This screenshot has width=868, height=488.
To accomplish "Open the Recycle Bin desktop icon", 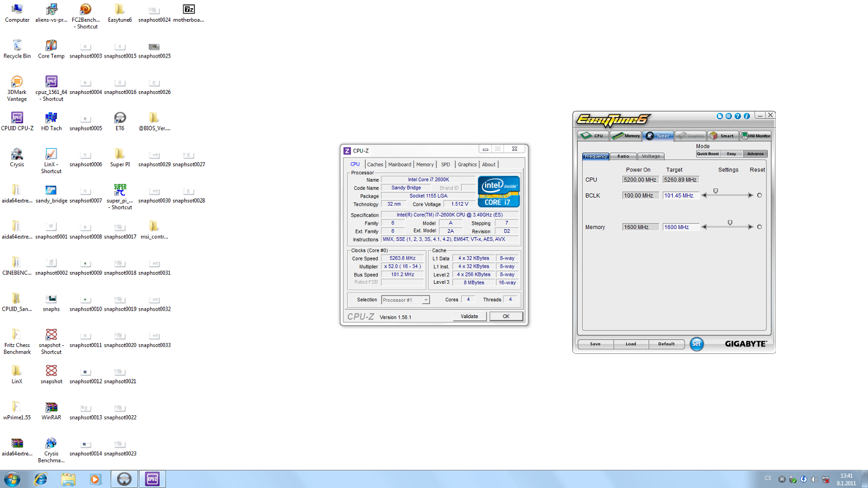I will coord(17,49).
